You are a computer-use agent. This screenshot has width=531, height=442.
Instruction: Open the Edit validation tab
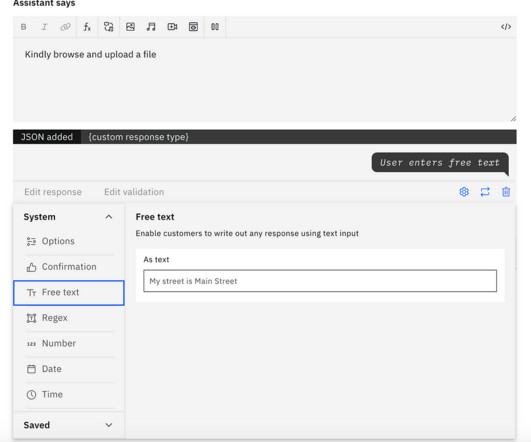point(134,192)
